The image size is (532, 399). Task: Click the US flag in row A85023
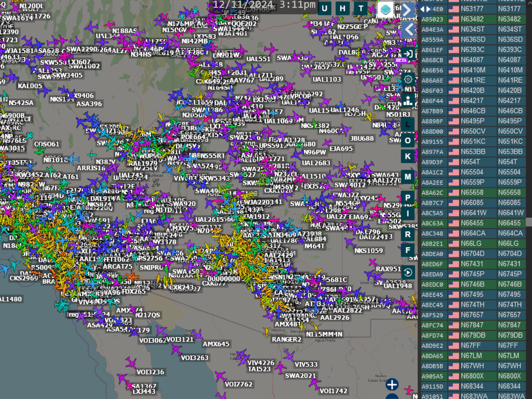coord(454,19)
